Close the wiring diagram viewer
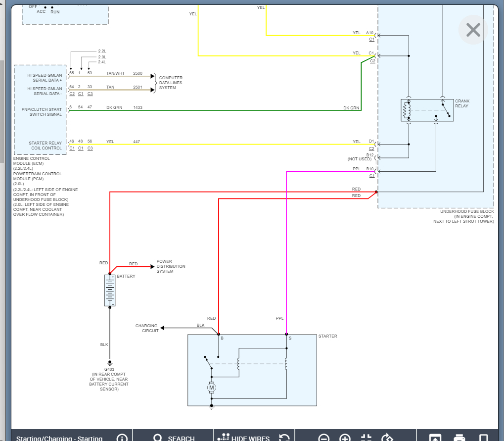This screenshot has width=504, height=441. [x=473, y=30]
